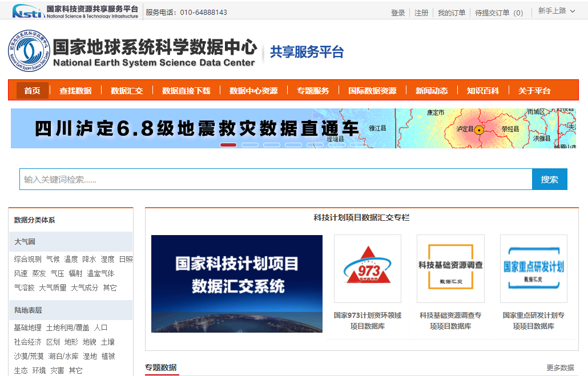588x376 pixels.
Task: Open the 973 program database via its badge icon
Action: (368, 268)
